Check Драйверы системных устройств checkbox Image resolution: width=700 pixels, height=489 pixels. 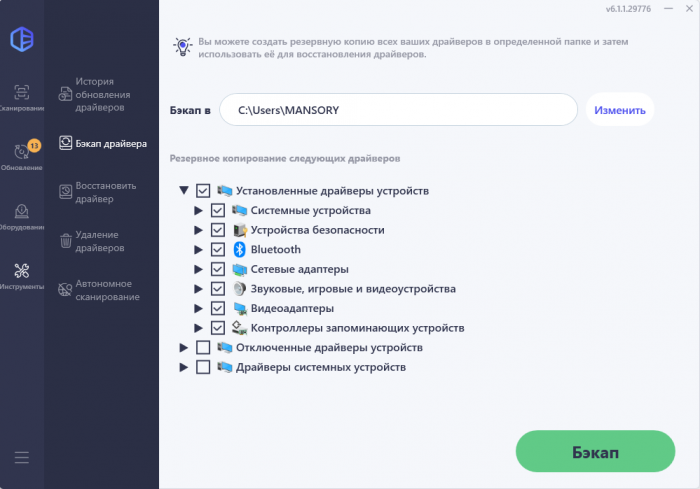[x=203, y=367]
